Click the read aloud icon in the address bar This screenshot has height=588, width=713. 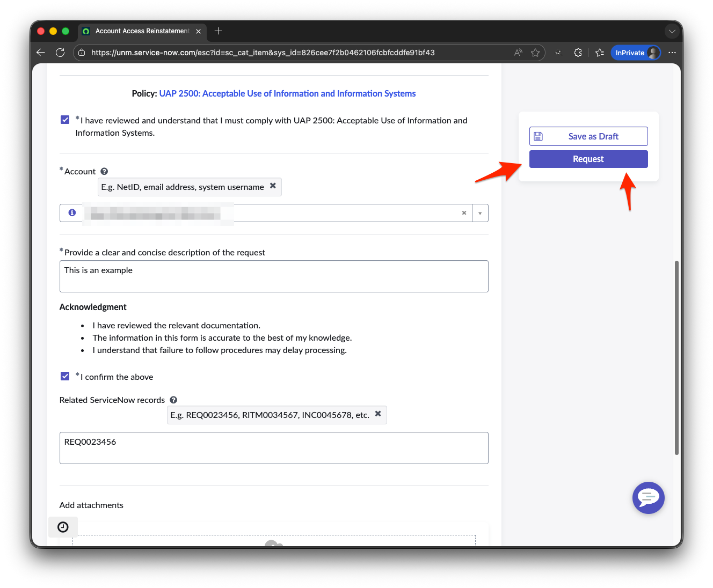518,52
